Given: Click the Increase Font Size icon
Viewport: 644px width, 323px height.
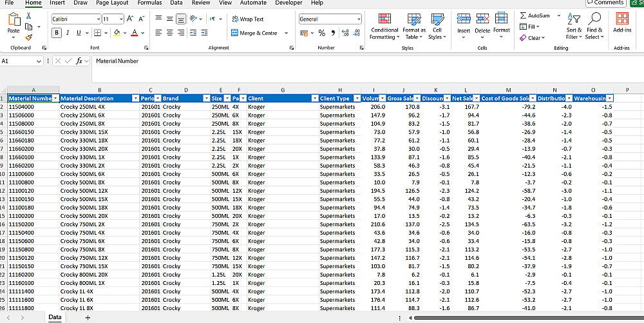Looking at the screenshot, I should tap(131, 19).
